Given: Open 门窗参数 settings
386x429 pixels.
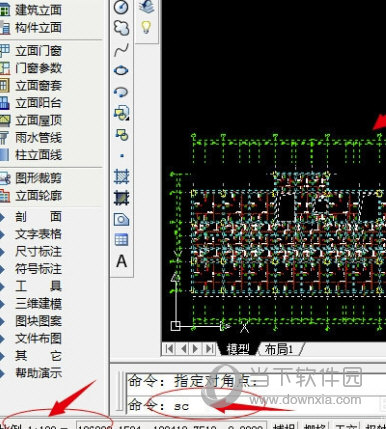Looking at the screenshot, I should pyautogui.click(x=32, y=68).
